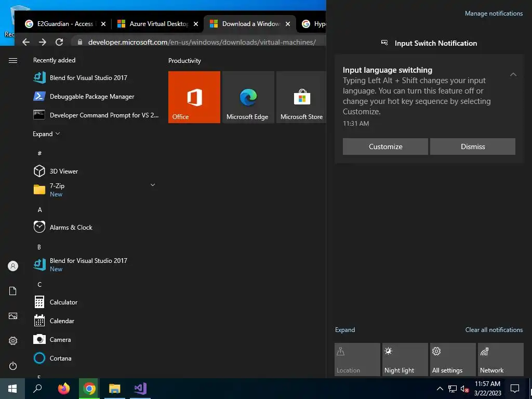Close the Azure Virtual Desktop tab
The width and height of the screenshot is (532, 399).
click(x=196, y=24)
